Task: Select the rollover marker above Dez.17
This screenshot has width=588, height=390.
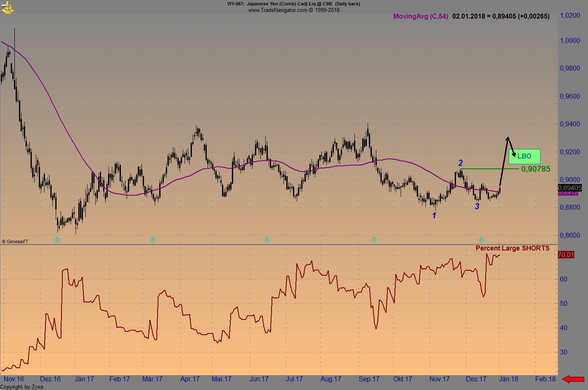Action: click(x=481, y=240)
